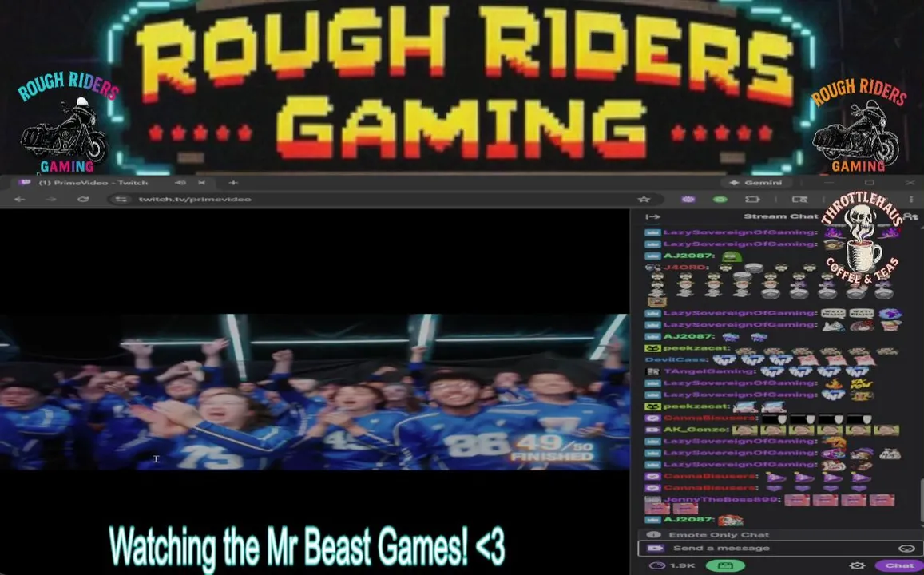Open JennyTheBoss899's chat username
This screenshot has width=924, height=575.
click(x=723, y=500)
